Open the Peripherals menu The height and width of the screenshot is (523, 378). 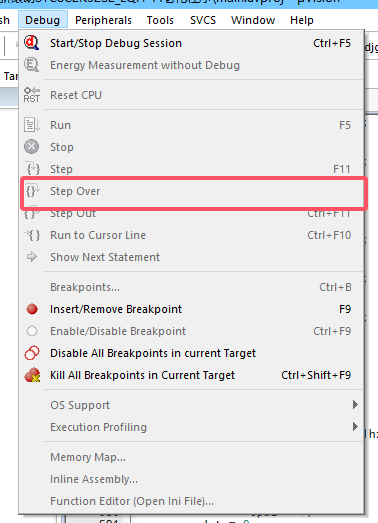click(x=103, y=20)
